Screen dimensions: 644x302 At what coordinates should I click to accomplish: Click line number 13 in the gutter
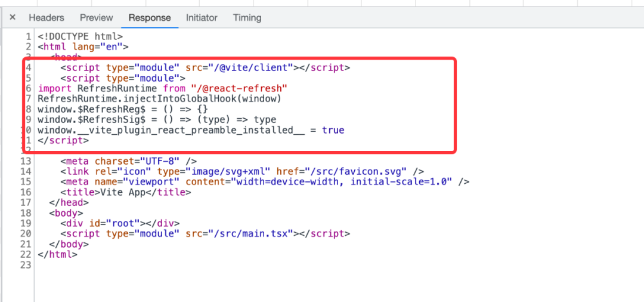[26, 161]
